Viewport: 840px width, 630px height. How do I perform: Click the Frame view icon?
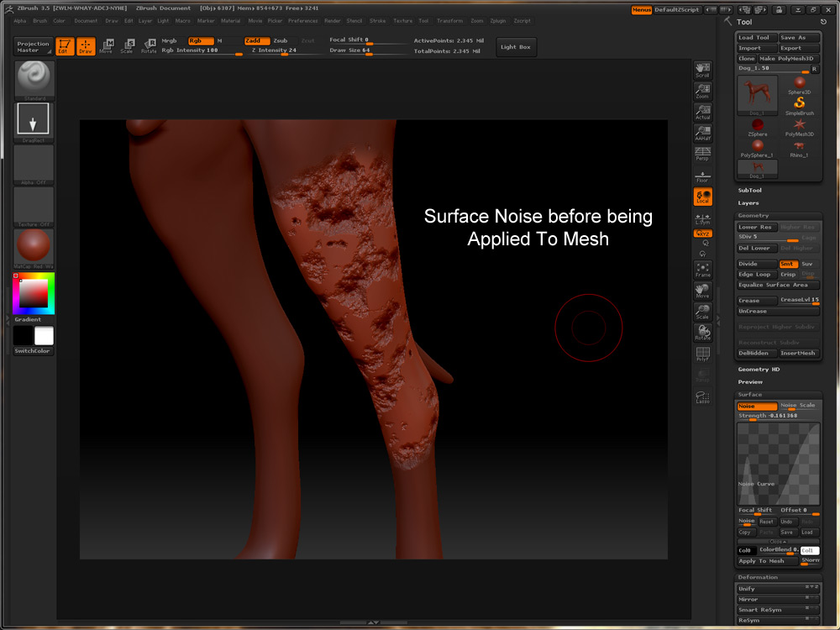(702, 270)
